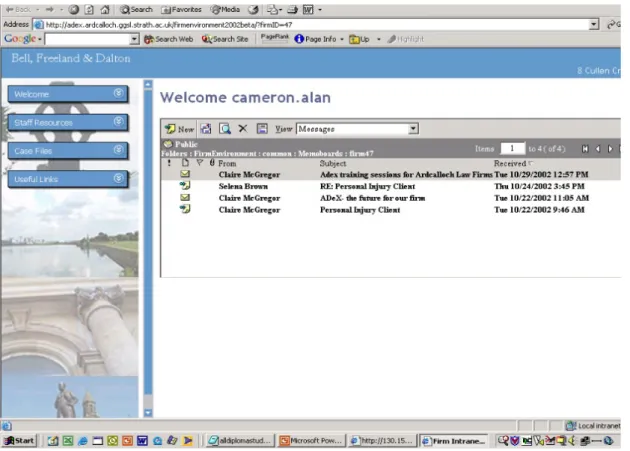Expand the Staff Resources sidebar section

[118, 121]
